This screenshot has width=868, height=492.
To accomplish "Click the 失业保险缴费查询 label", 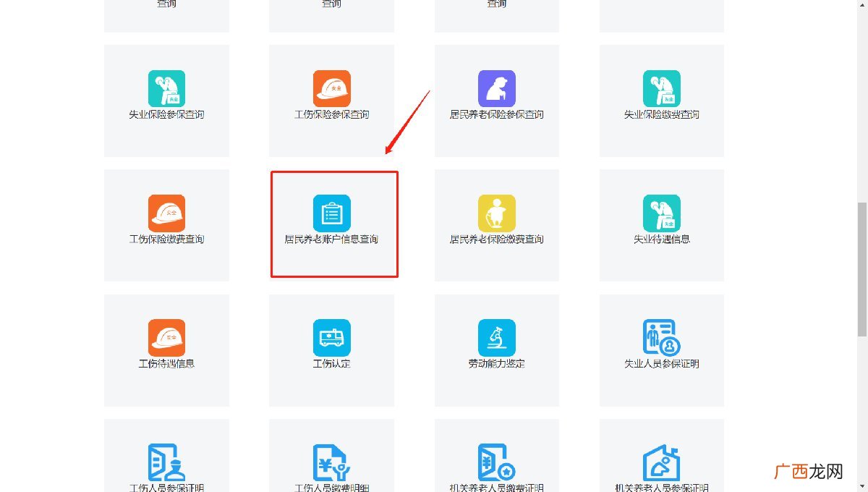I will (x=662, y=114).
